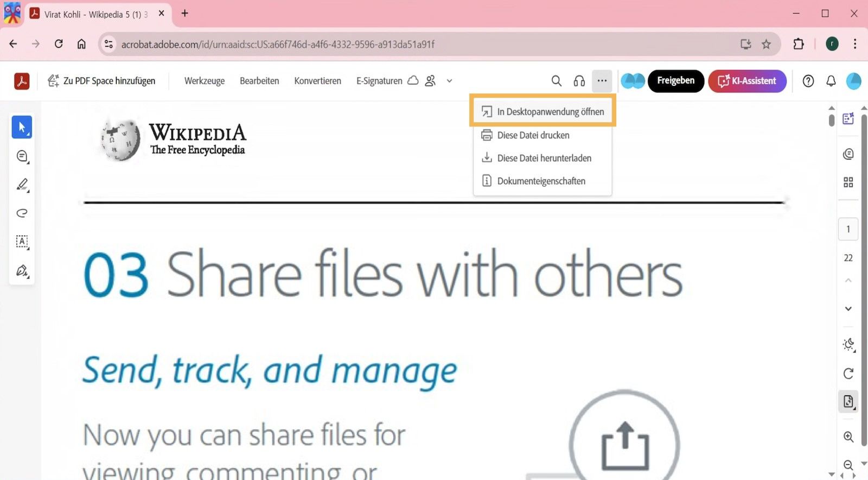Open the Chrome three-dot menu

point(855,44)
